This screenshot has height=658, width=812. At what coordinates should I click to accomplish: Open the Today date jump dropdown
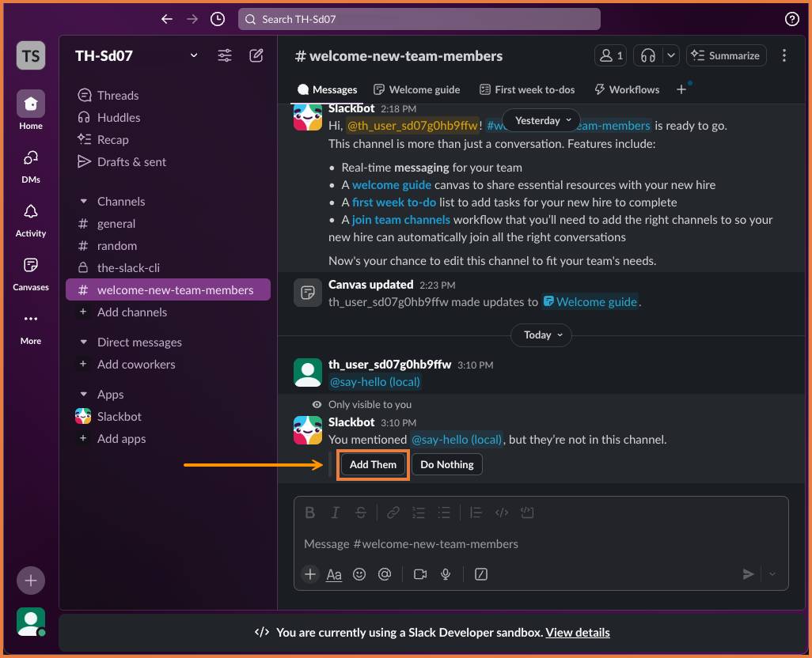pos(541,335)
